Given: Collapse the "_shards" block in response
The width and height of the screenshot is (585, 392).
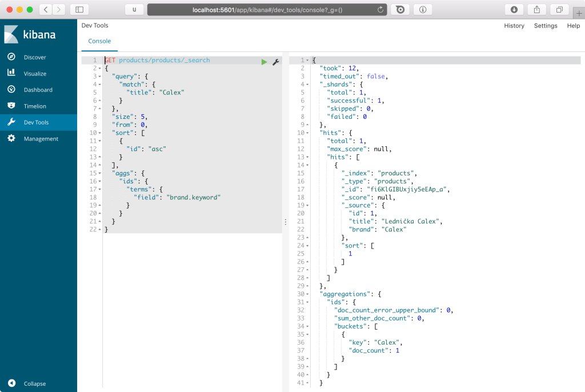Looking at the screenshot, I should pos(307,85).
